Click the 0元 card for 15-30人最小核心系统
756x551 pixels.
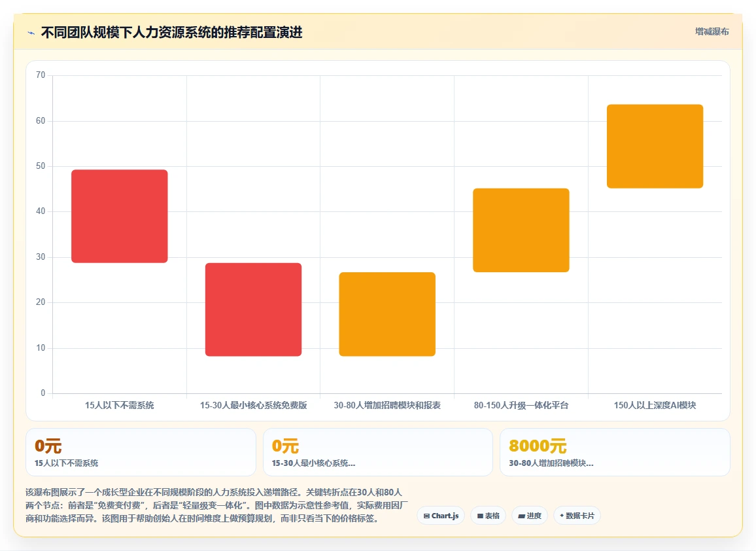tap(378, 452)
